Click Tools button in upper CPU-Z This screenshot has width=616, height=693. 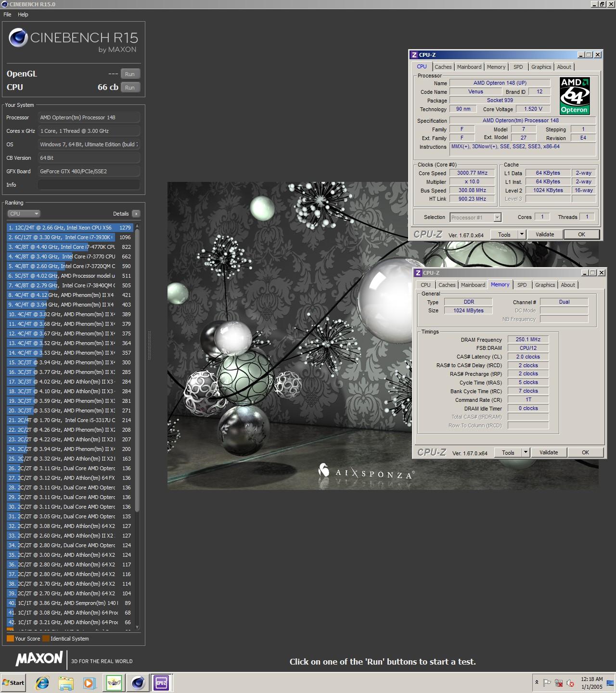pos(504,234)
